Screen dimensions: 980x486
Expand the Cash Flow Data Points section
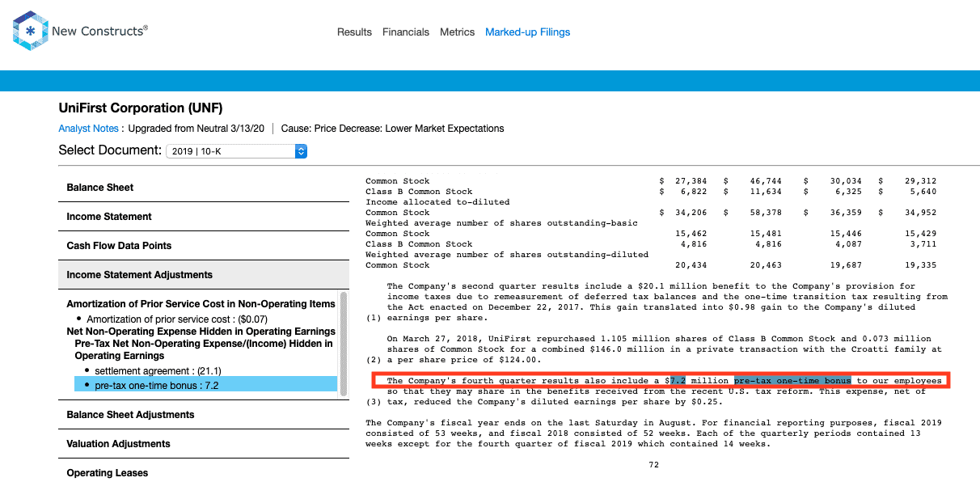(x=204, y=246)
